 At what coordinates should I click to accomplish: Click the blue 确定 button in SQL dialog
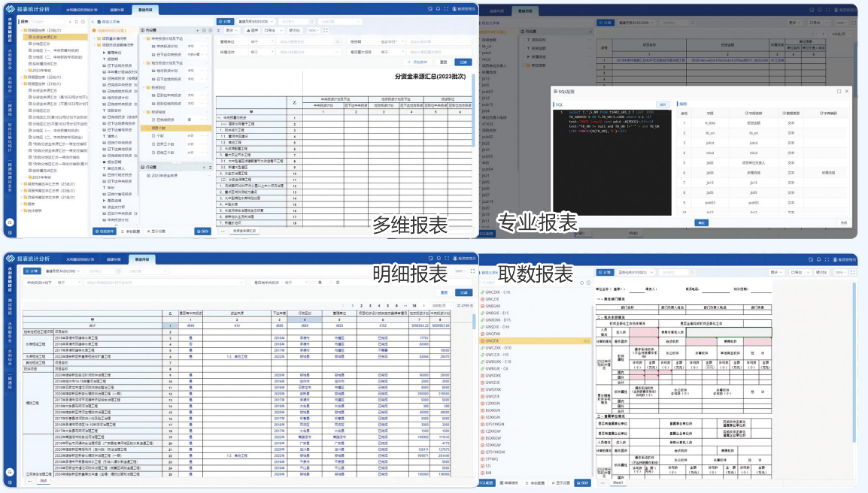tap(701, 222)
